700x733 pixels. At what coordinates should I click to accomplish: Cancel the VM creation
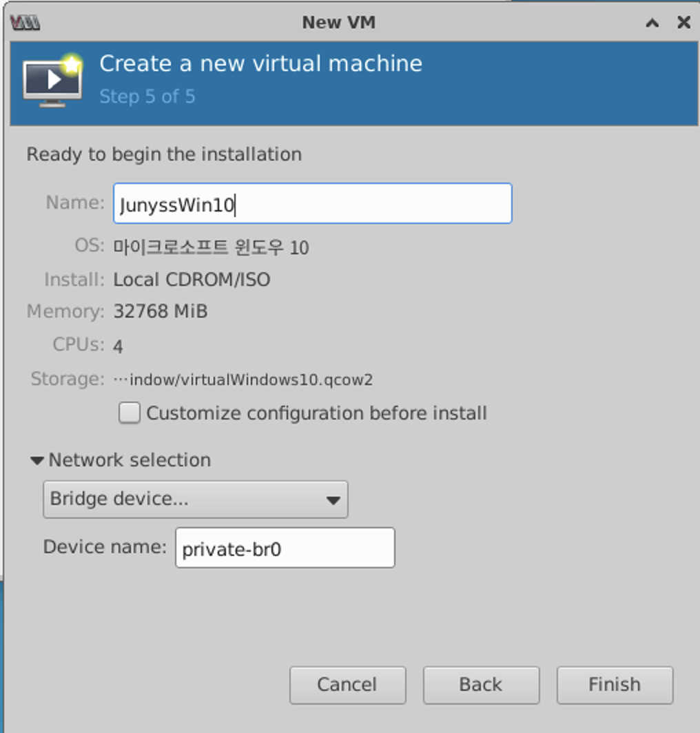click(347, 685)
